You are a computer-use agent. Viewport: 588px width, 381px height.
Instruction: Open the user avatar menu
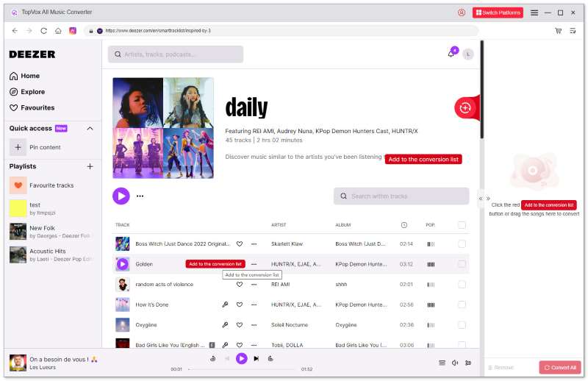tap(468, 54)
